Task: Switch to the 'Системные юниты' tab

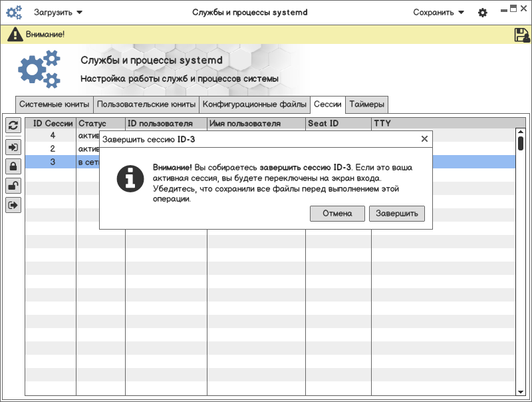Action: coord(54,104)
